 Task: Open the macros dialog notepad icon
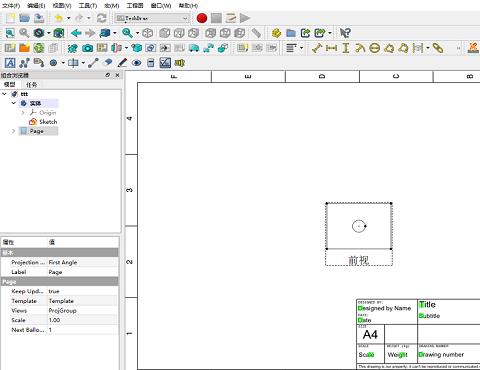coord(230,18)
